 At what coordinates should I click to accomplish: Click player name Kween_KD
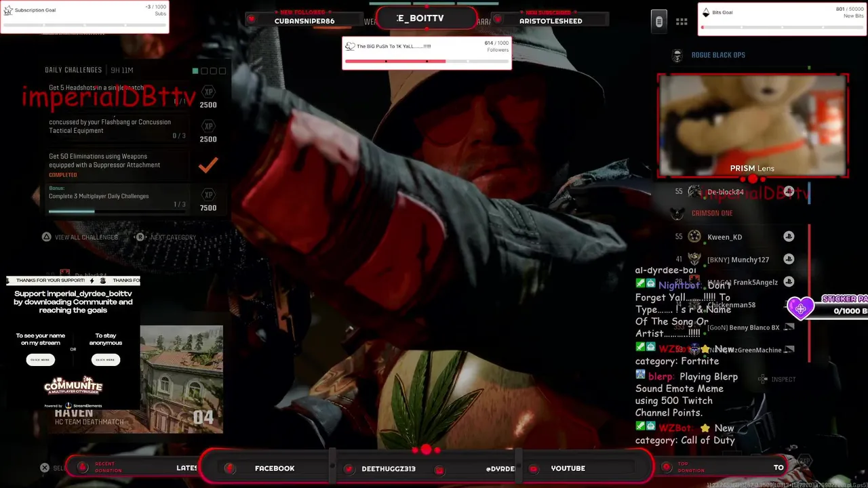pos(724,237)
